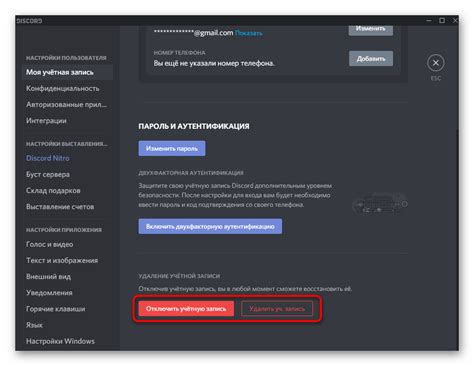Open Моя учётная запись settings
The width and height of the screenshot is (474, 366).
click(67, 72)
